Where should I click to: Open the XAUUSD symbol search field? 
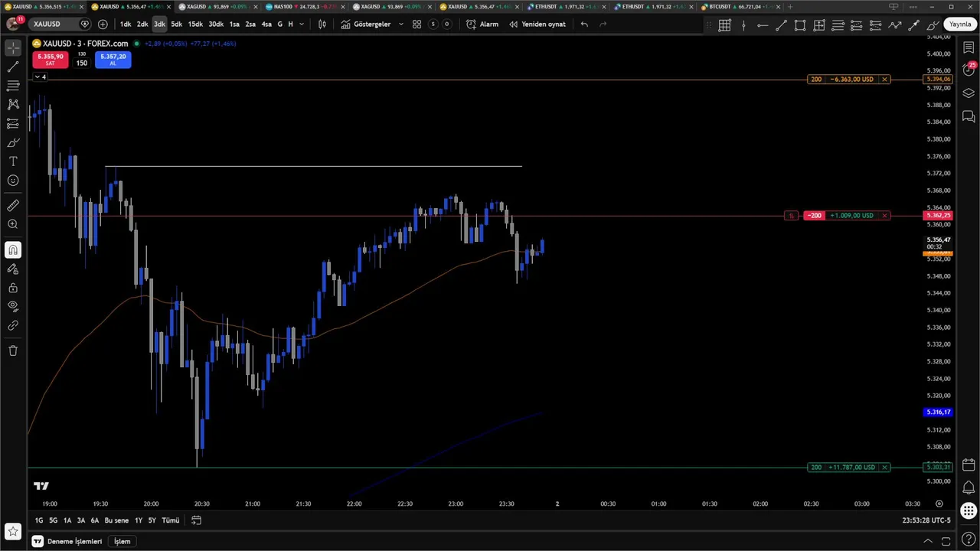(61, 24)
